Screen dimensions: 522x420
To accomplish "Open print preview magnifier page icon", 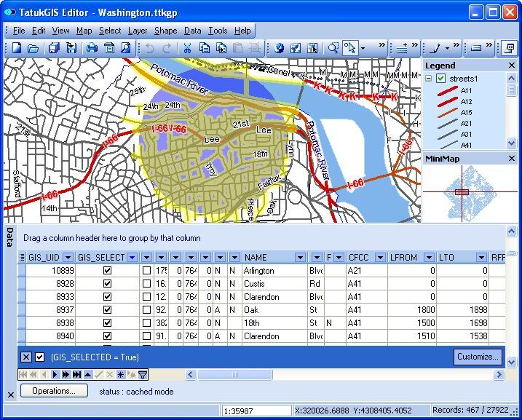I will click(x=126, y=48).
